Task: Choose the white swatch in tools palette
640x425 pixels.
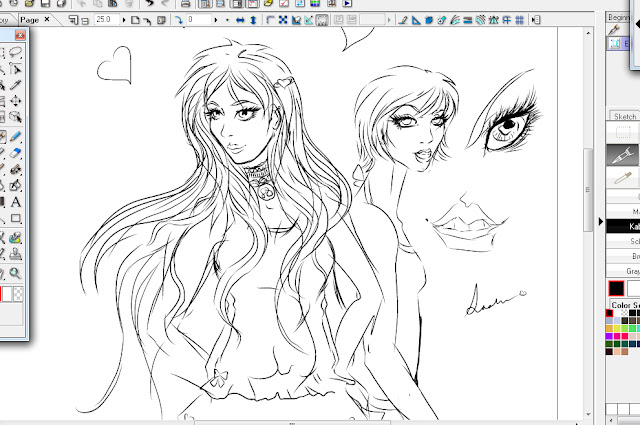Action: [7, 294]
